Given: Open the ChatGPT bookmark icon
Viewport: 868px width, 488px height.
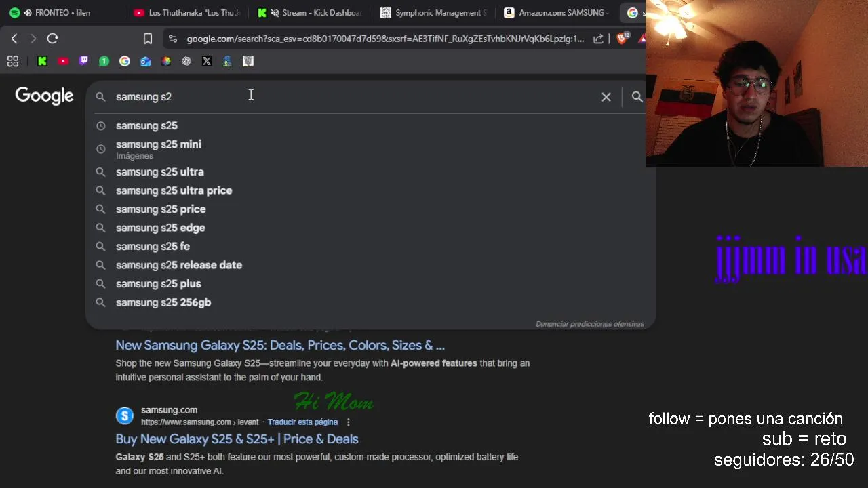Looking at the screenshot, I should tap(186, 61).
